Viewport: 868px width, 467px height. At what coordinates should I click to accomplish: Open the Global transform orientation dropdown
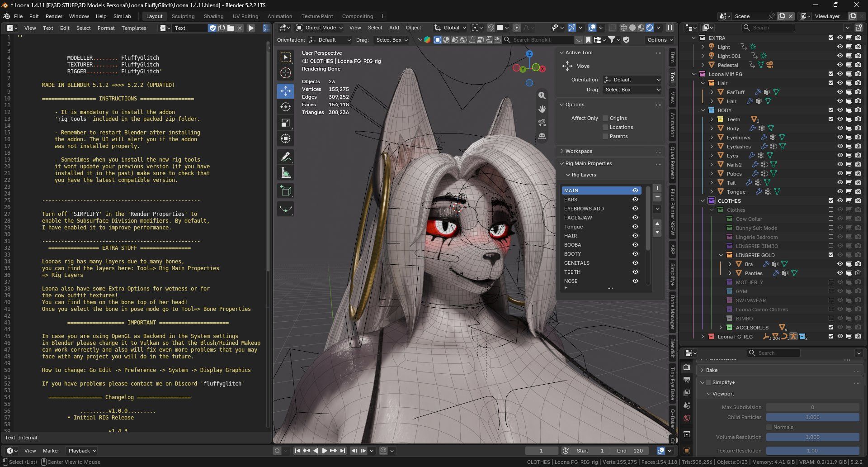click(450, 28)
